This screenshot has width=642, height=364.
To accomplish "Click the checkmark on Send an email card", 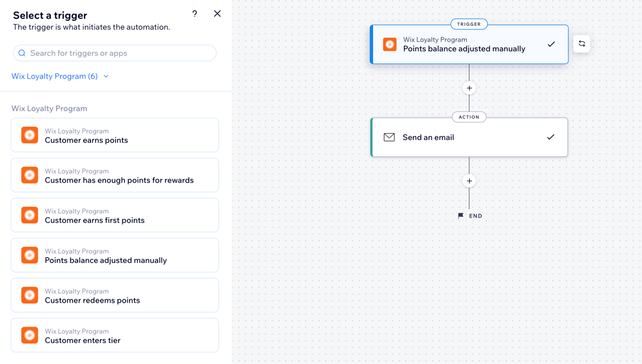I will 551,137.
